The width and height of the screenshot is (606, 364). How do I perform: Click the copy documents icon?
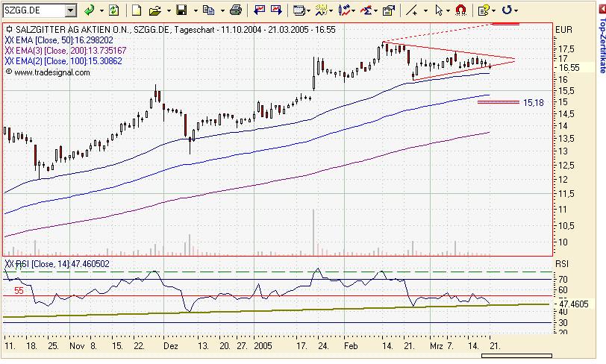tap(208, 10)
